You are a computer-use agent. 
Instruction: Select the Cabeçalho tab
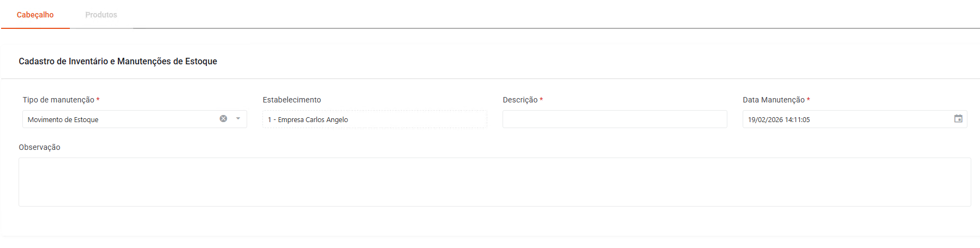coord(35,15)
